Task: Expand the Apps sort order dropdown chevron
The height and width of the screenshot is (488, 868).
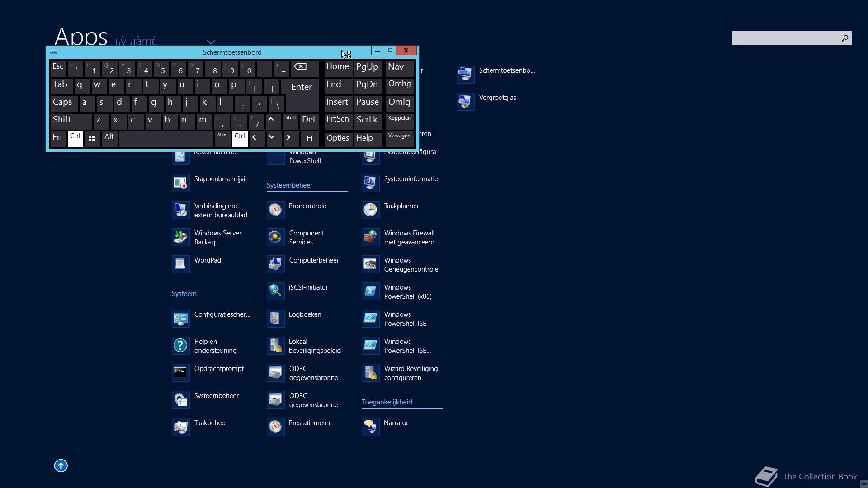Action: tap(211, 42)
